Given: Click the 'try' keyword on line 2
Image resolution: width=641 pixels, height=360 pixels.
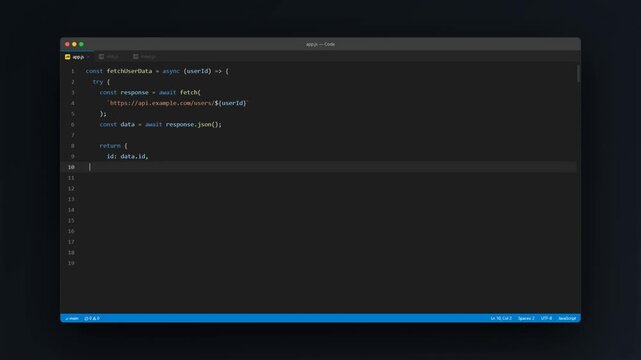Looking at the screenshot, I should [x=98, y=82].
